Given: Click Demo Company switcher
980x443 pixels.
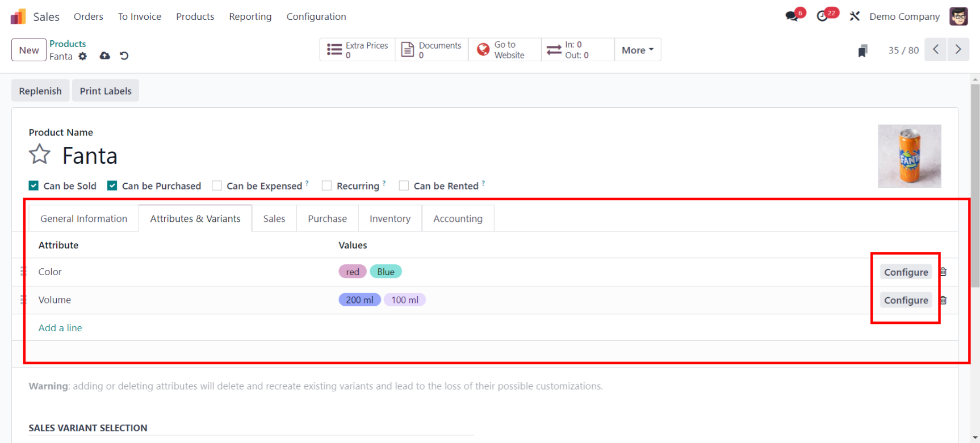Looking at the screenshot, I should tap(904, 16).
